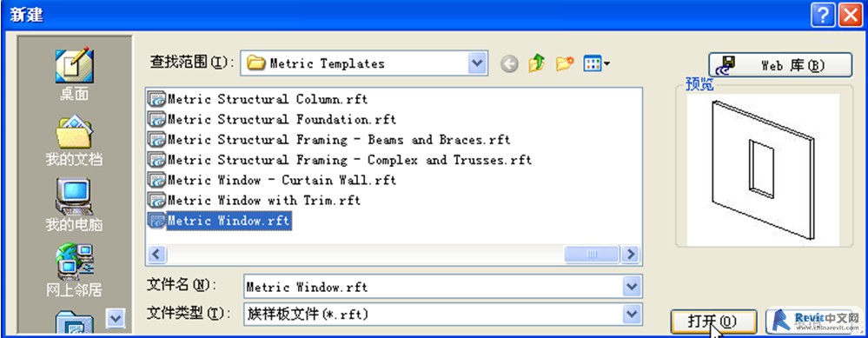Screen dimensions: 868x338
Task: Select Metric Structural Column.rft
Action: pos(268,100)
